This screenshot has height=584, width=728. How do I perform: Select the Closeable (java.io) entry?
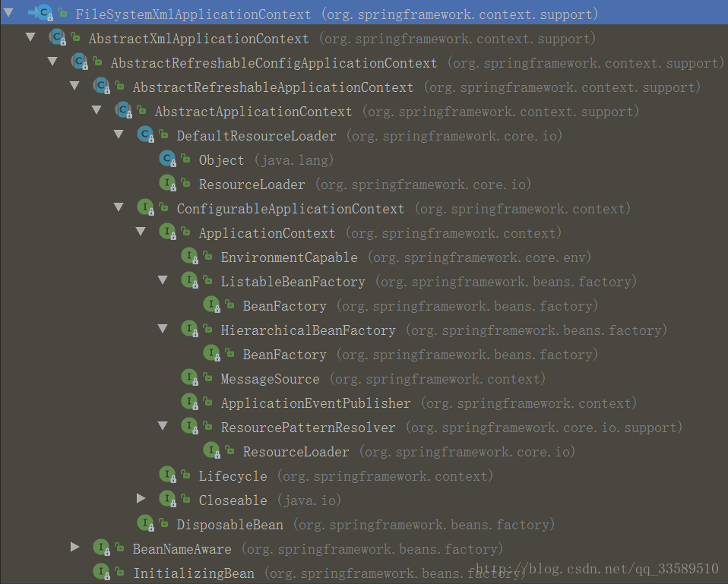(x=271, y=500)
